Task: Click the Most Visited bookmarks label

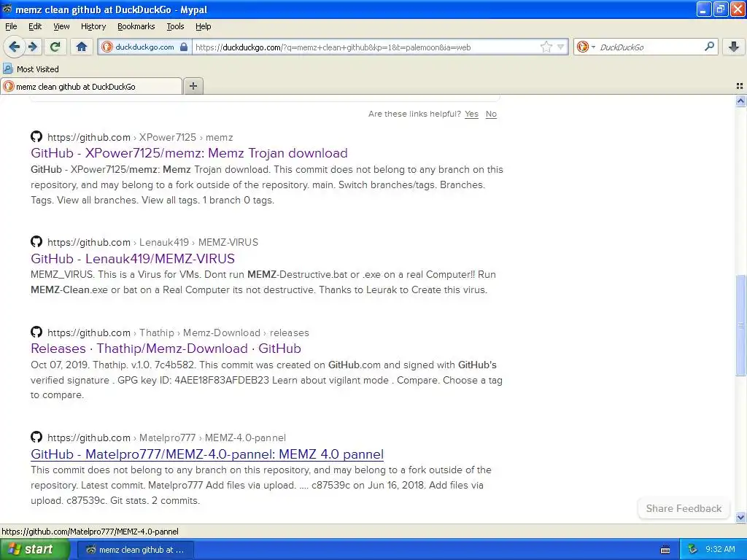Action: click(38, 69)
